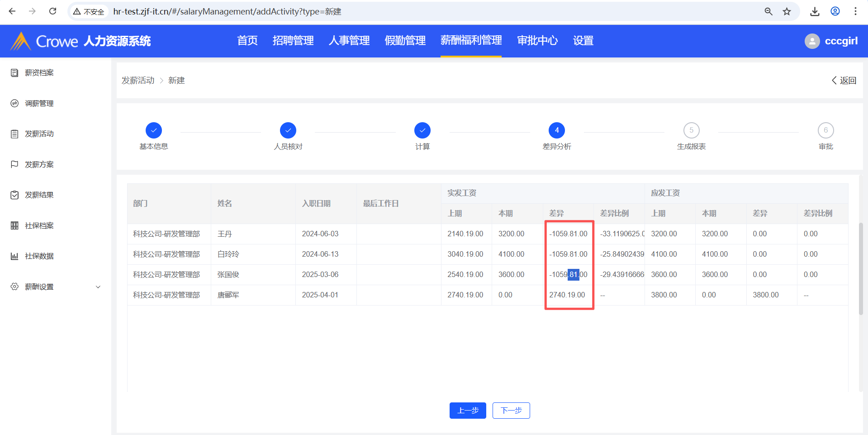
Task: Proceed with the 下一步 button
Action: [511, 411]
